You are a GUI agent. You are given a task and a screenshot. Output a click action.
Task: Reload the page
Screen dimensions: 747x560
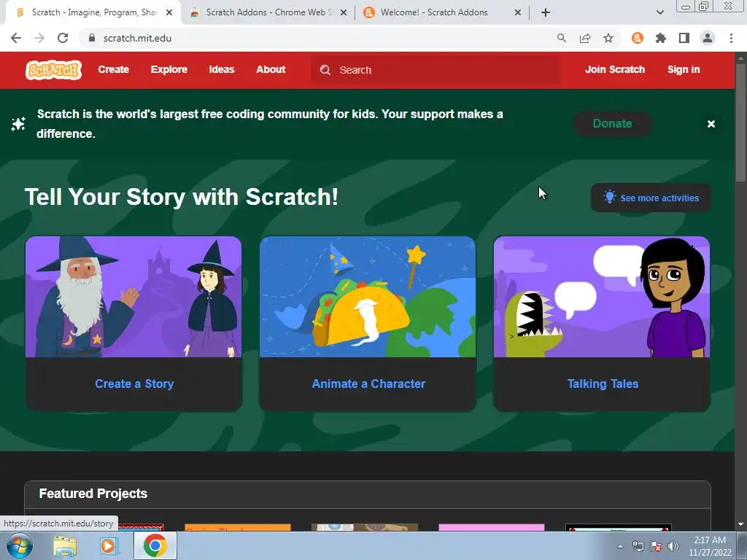[x=63, y=38]
